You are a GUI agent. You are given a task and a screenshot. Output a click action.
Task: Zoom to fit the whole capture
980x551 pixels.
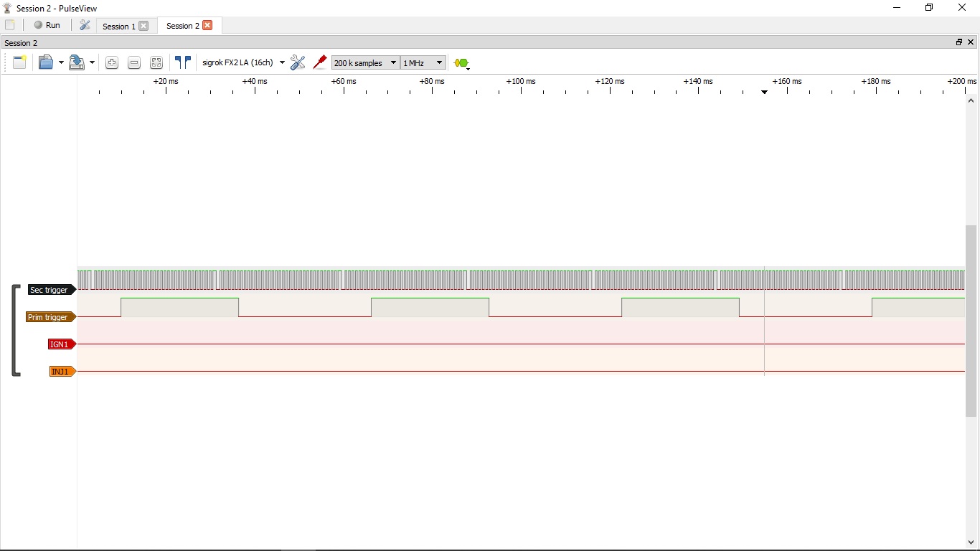coord(156,62)
